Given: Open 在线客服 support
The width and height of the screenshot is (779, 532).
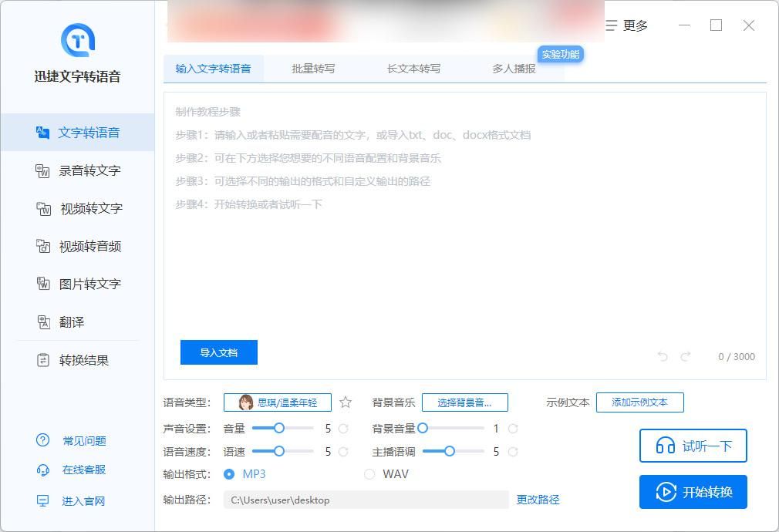Looking at the screenshot, I should 71,470.
